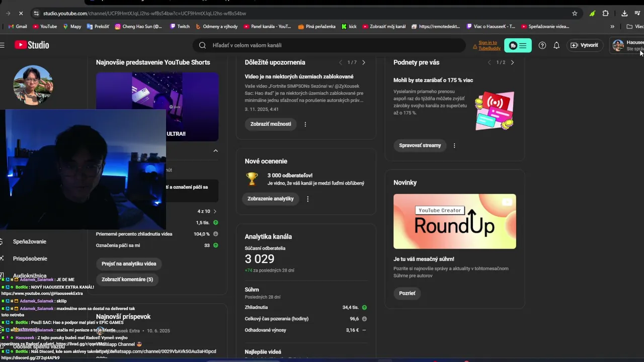Image resolution: width=644 pixels, height=362 pixels.
Task: Open the Plná peňaženka bookmark
Action: click(316, 26)
